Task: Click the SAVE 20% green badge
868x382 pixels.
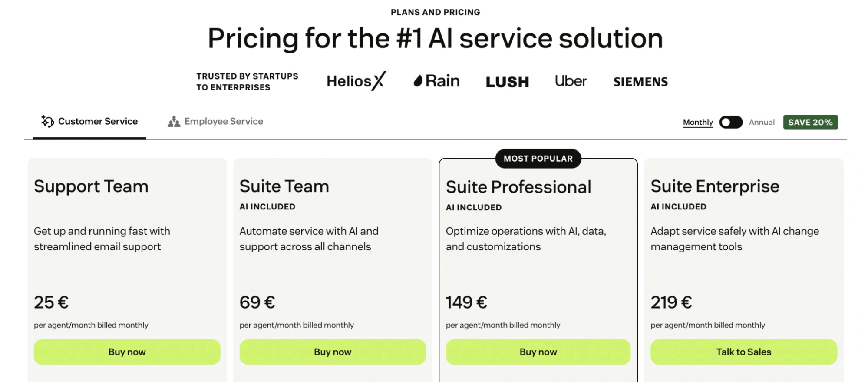Action: (810, 122)
